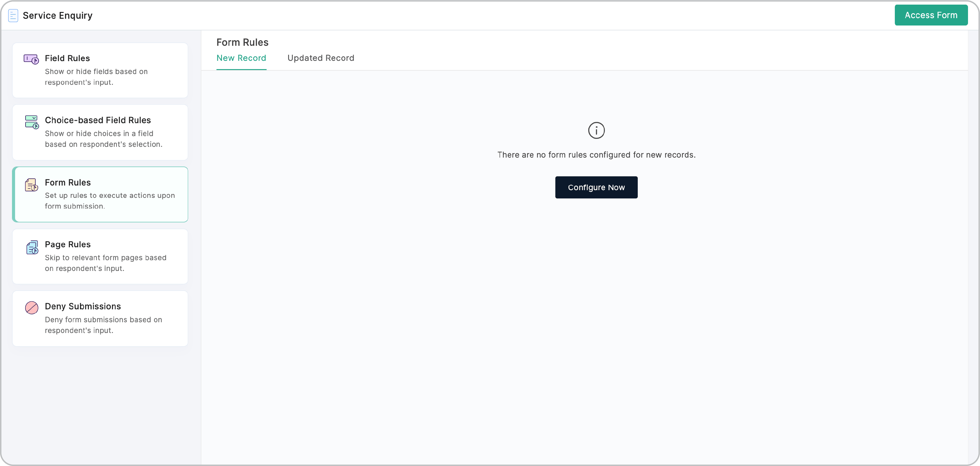This screenshot has width=980, height=466.
Task: Open the Field Rules panel
Action: [100, 70]
